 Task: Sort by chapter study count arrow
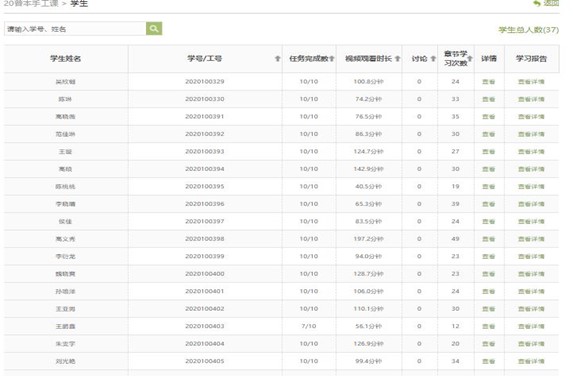[x=470, y=58]
